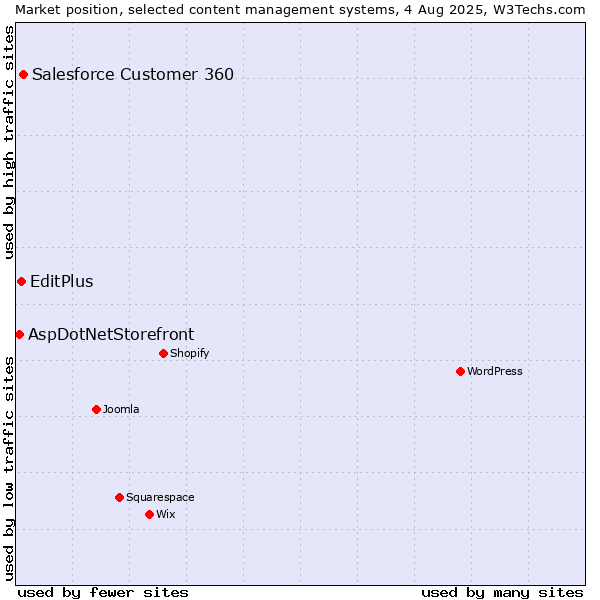Click the AspDotNetStorefront red data point
600x600 pixels.
tap(20, 335)
